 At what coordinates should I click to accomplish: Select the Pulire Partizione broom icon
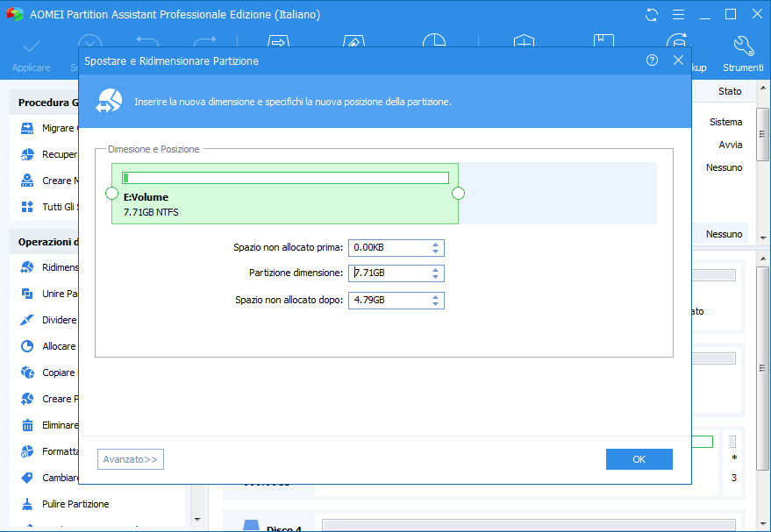tap(27, 504)
